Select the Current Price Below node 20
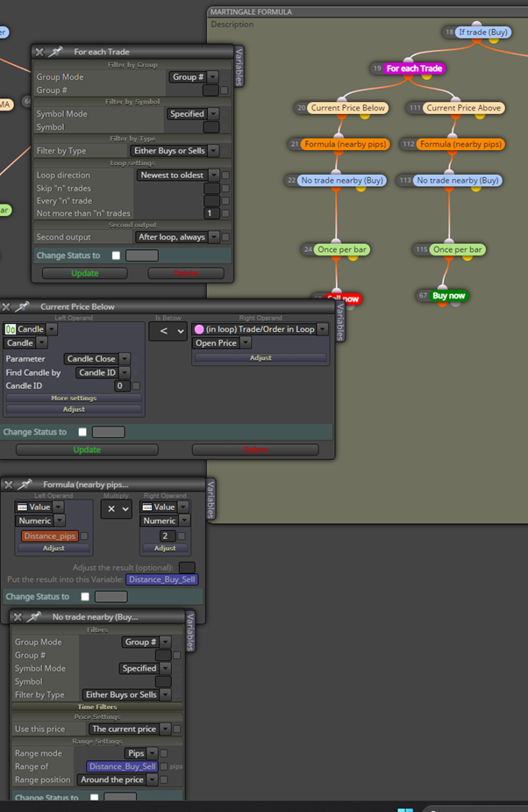 [348, 108]
